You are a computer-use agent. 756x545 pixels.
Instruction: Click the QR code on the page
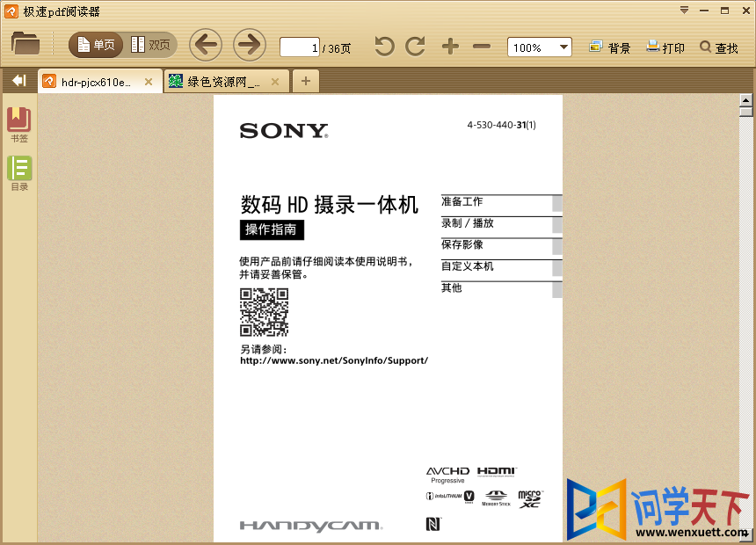265,312
